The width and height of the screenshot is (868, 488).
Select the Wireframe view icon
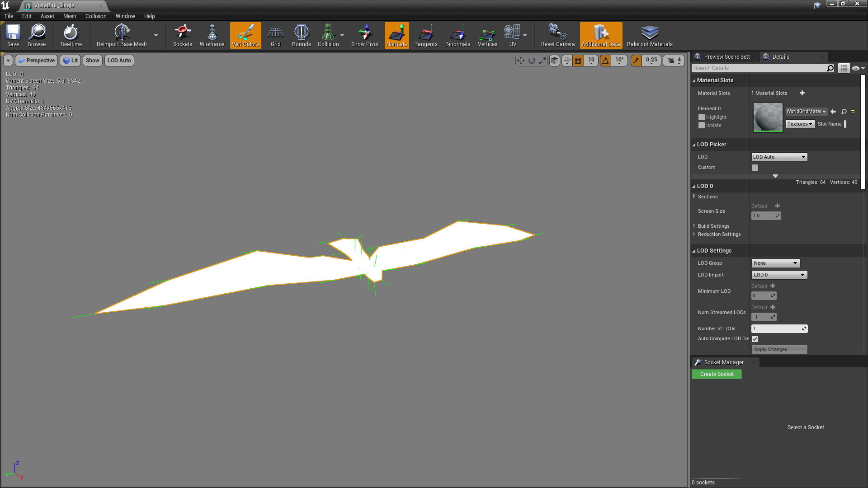coord(212,35)
